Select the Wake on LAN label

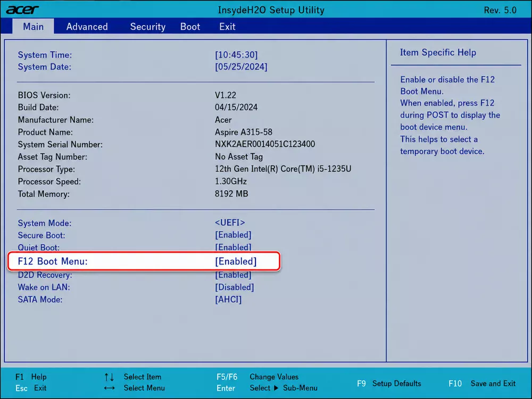(44, 287)
